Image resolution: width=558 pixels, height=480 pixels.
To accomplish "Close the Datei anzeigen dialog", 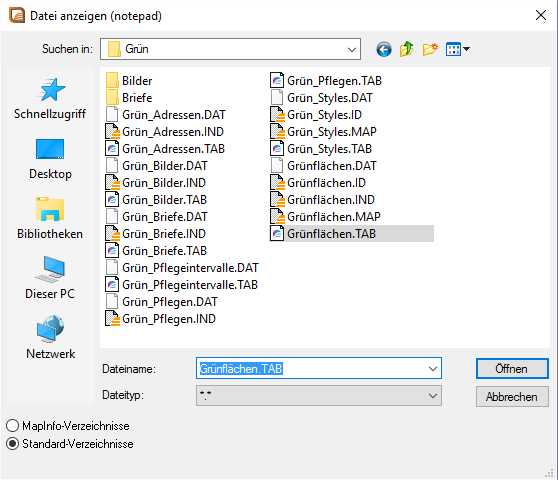I will click(x=541, y=15).
